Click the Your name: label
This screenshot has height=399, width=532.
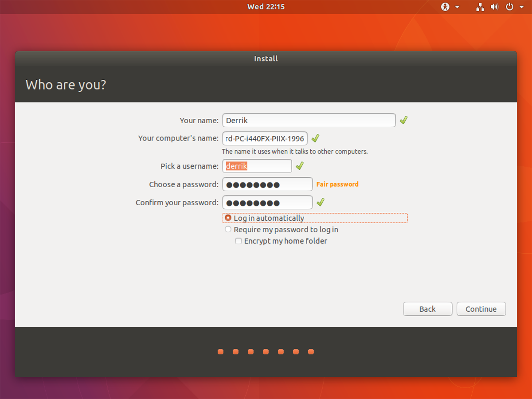199,120
